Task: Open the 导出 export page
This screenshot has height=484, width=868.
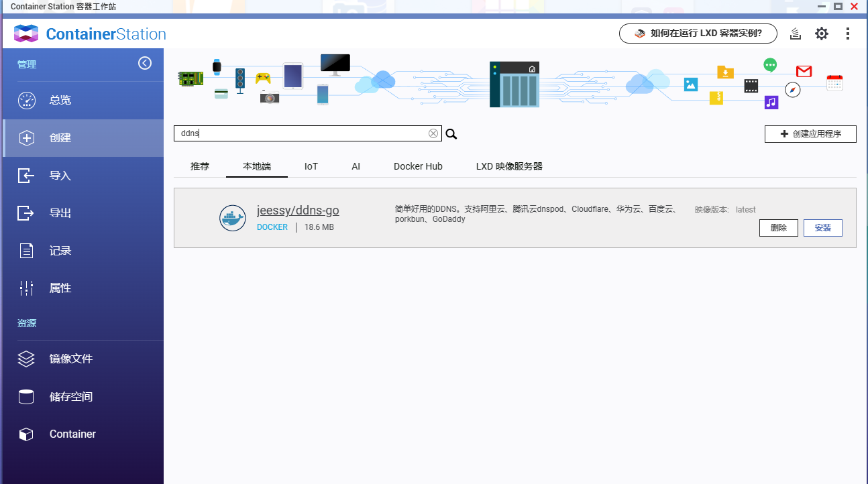Action: tap(83, 213)
